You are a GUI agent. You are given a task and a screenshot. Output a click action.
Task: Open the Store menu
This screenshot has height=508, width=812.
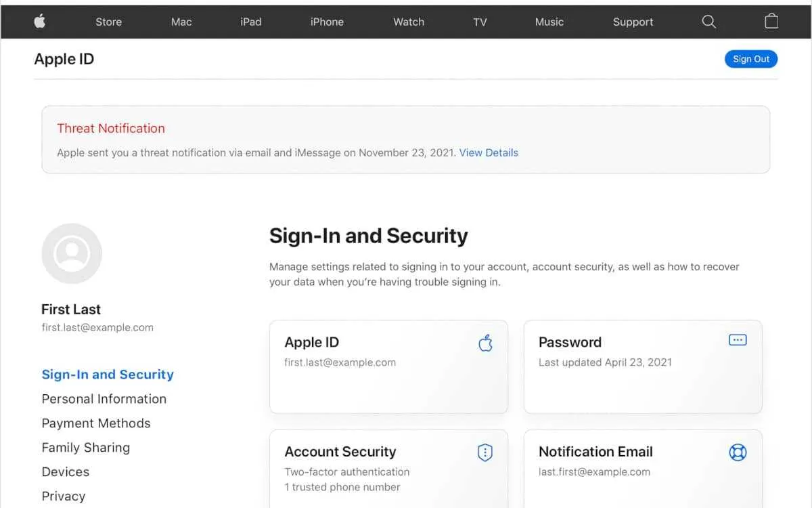108,22
